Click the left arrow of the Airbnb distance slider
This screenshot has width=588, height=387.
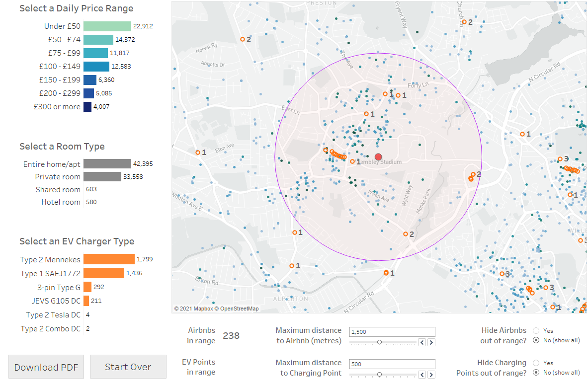(422, 342)
